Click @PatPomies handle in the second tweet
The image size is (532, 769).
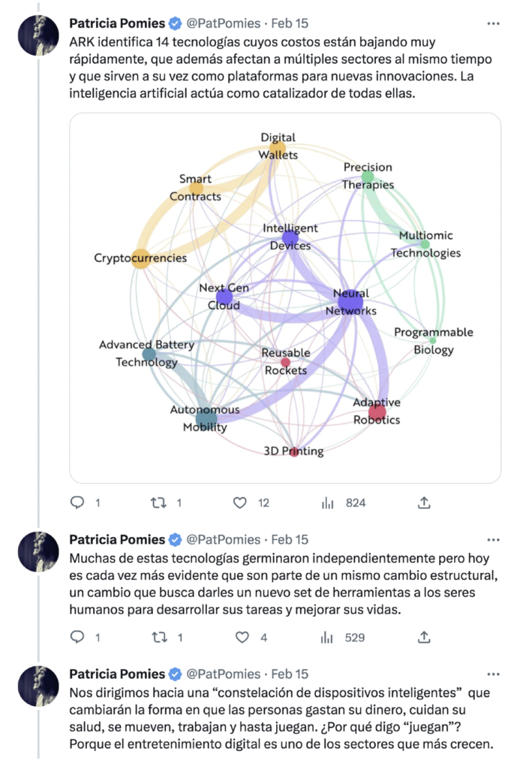(x=224, y=539)
